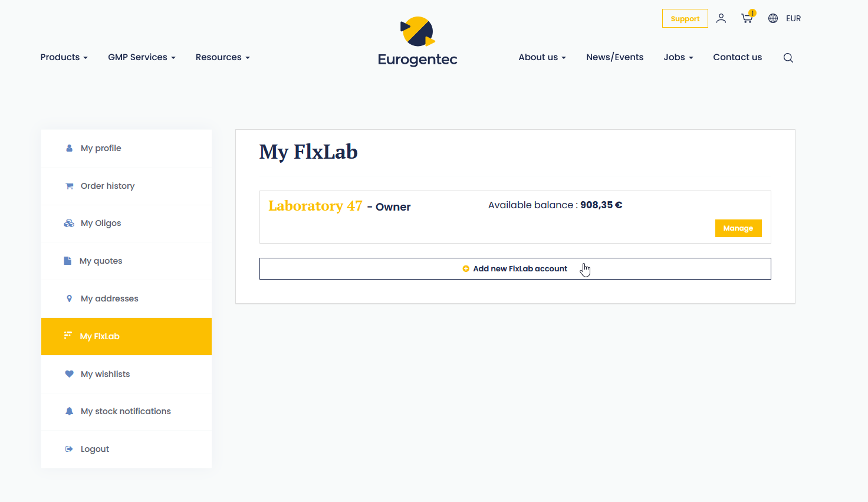The height and width of the screenshot is (502, 868).
Task: Click the Manage button for Laboratory 47
Action: point(738,228)
